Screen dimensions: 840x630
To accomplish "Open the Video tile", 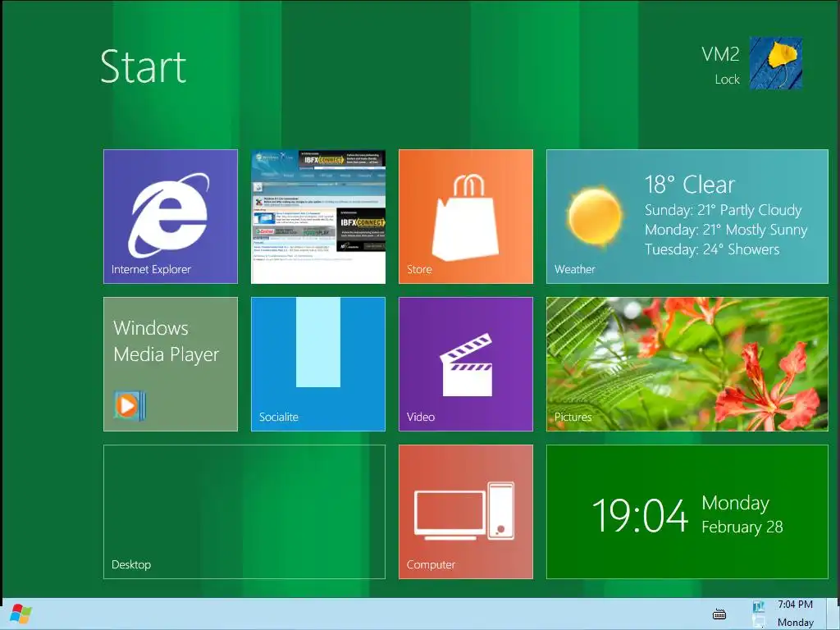I will click(466, 364).
